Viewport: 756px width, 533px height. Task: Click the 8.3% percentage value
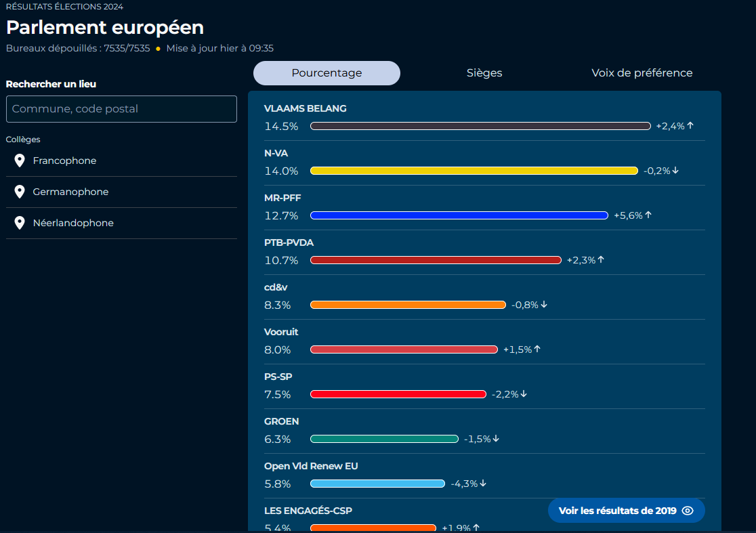[278, 305]
